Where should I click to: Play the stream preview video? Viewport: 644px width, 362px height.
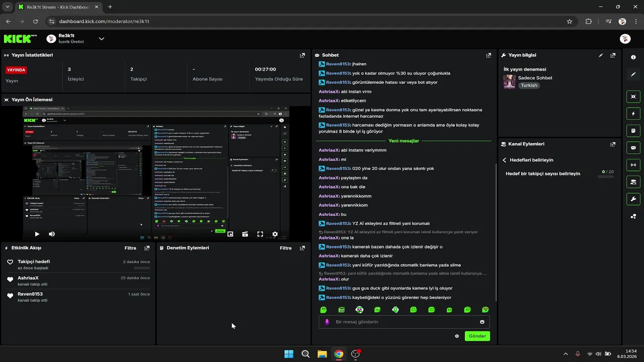click(x=37, y=234)
